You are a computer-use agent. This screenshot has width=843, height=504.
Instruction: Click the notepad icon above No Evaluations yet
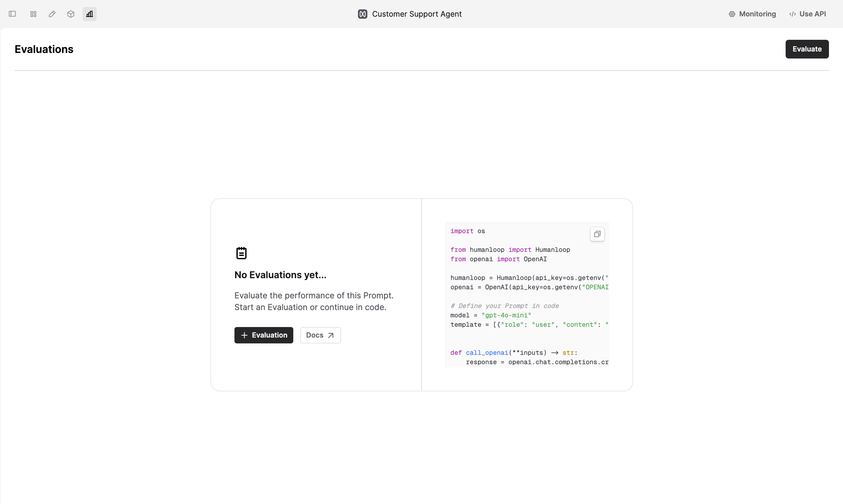pos(241,253)
